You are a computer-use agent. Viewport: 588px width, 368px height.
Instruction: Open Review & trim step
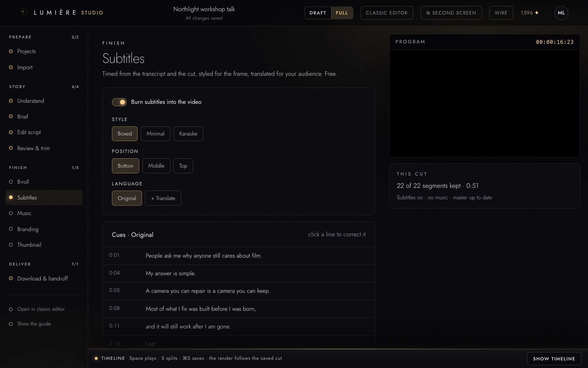pos(44,148)
